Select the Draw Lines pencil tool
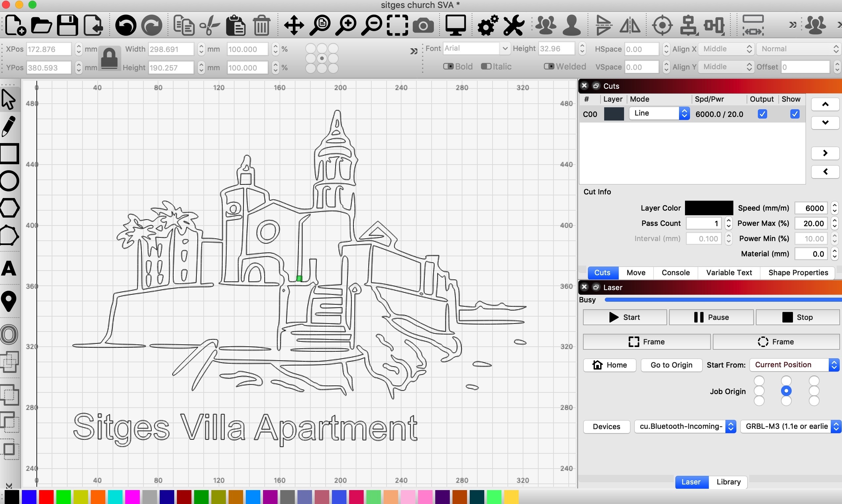Screen dimensions: 842x504 [9, 126]
